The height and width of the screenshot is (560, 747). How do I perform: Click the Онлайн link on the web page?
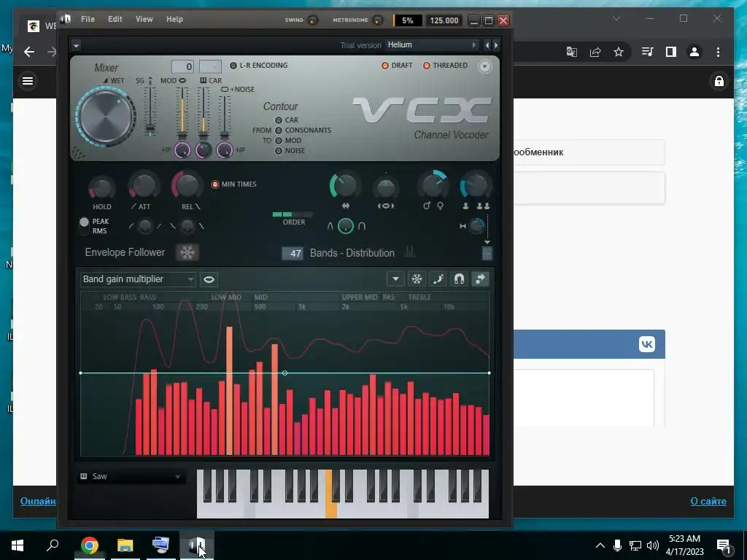[38, 501]
